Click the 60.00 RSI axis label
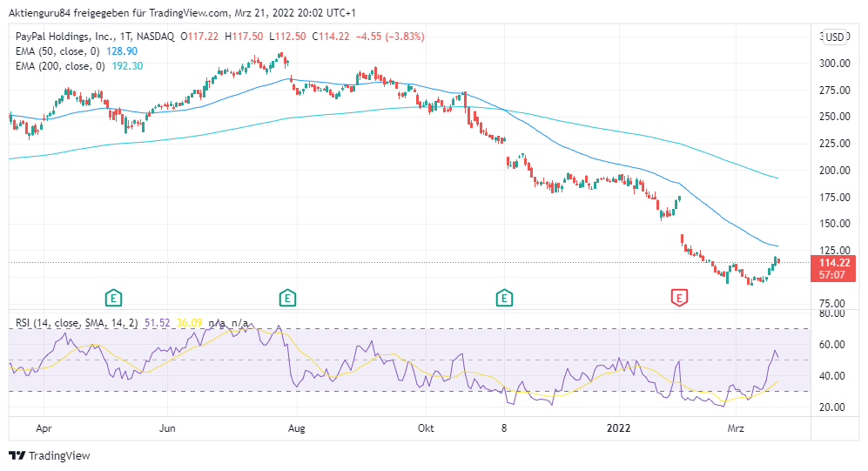This screenshot has width=868, height=471. point(832,345)
